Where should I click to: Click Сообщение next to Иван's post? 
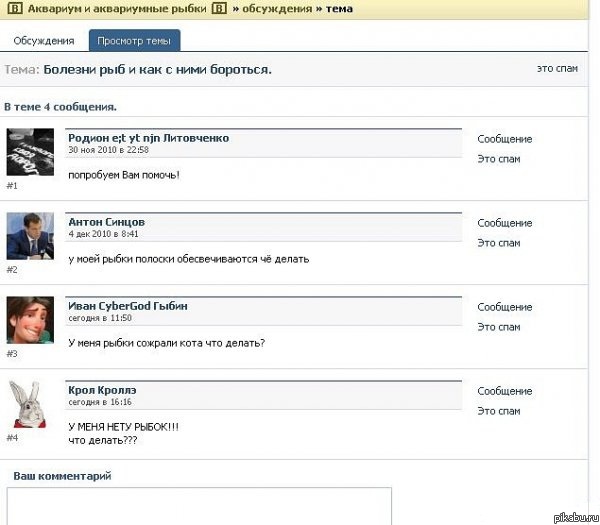504,307
